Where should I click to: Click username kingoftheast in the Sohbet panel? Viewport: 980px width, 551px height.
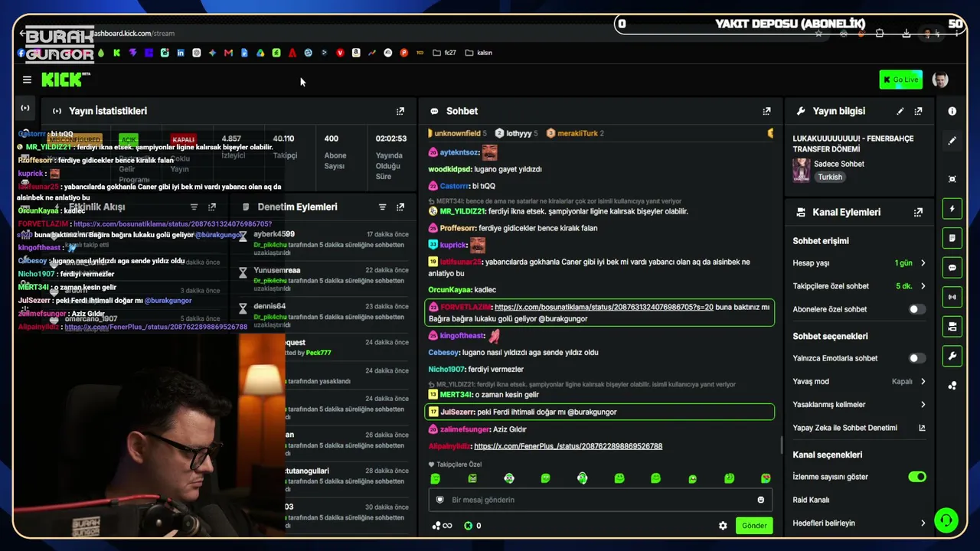pos(462,336)
